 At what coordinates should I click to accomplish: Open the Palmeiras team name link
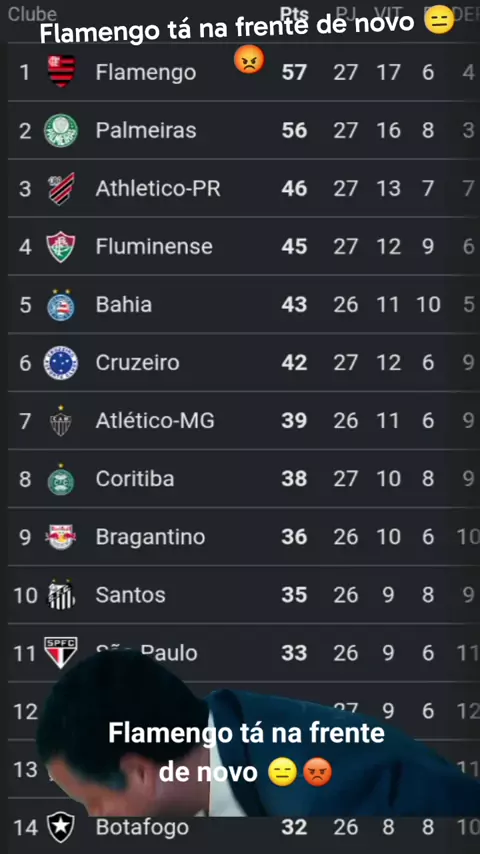[146, 130]
